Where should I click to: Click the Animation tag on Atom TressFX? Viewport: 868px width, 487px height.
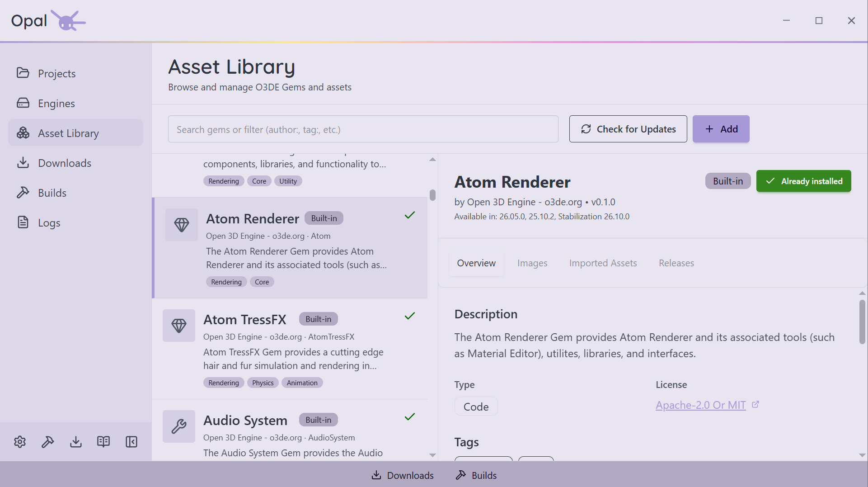(302, 383)
